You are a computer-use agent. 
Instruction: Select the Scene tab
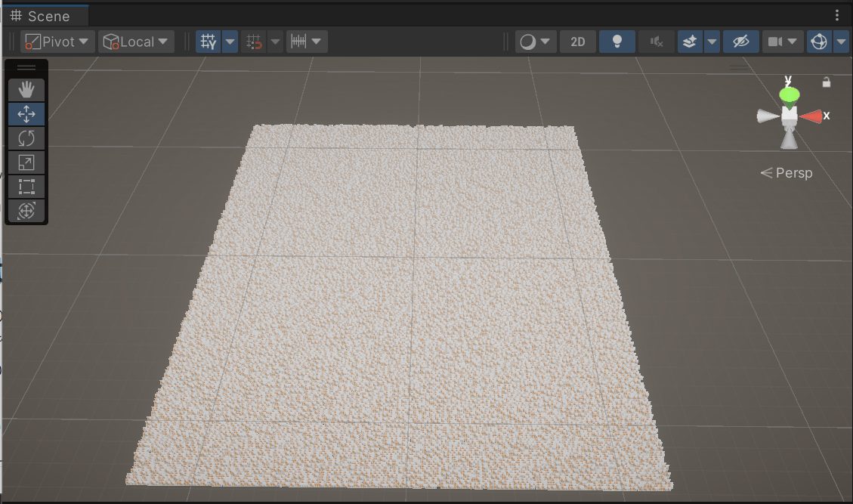45,15
